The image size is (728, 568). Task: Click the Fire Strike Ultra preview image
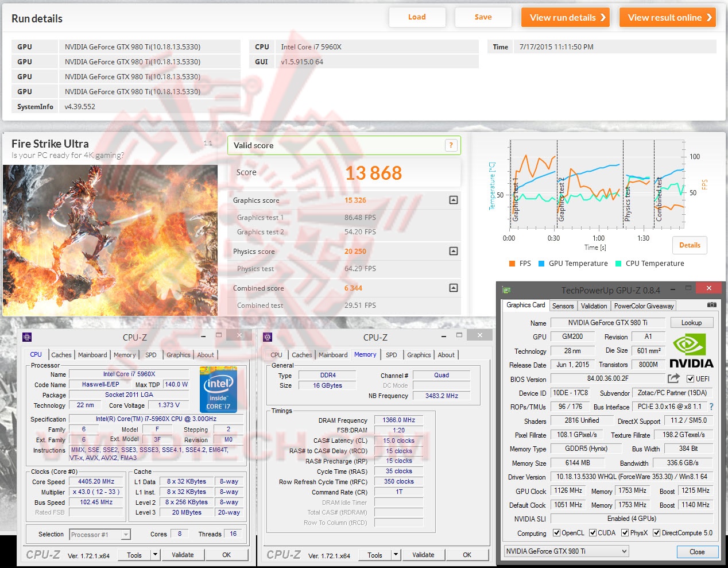point(110,240)
